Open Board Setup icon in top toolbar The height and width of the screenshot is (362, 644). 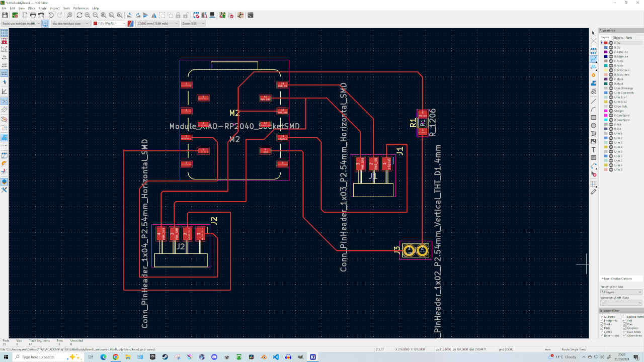15,15
